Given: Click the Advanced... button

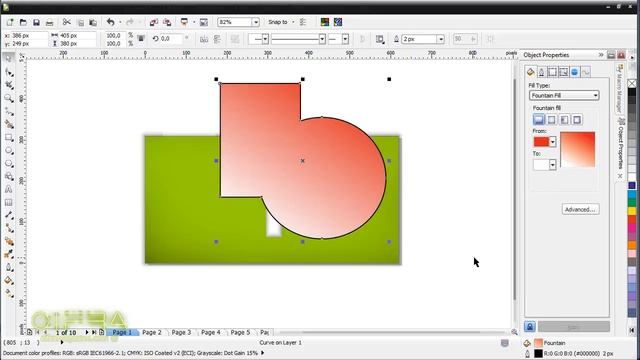Looking at the screenshot, I should pyautogui.click(x=580, y=209).
